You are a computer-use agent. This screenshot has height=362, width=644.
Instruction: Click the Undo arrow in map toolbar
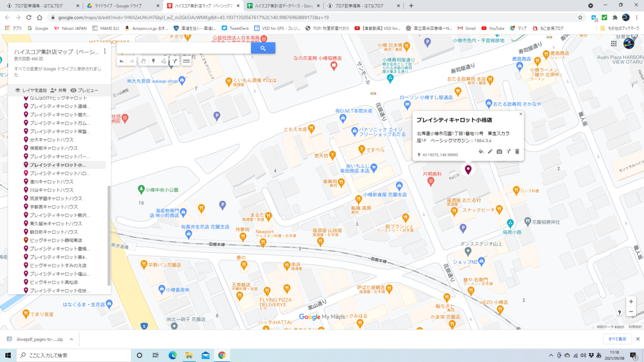(122, 61)
